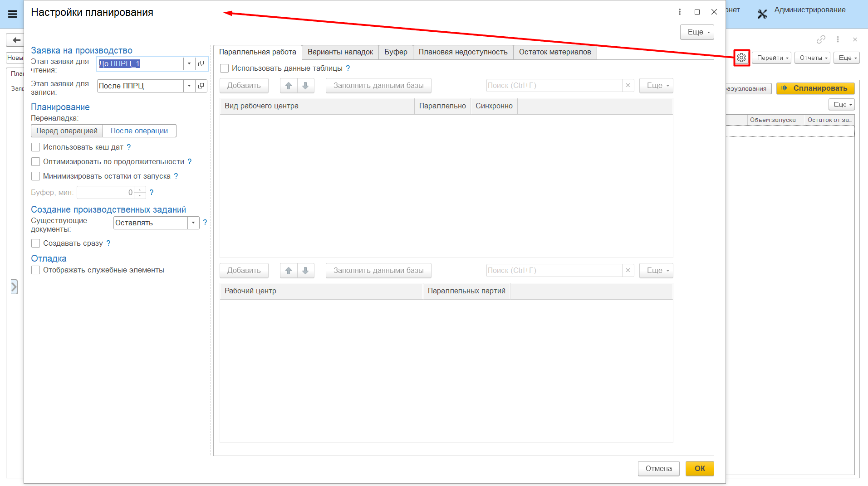Viewport: 868px width, 486px height.
Task: Enable 'Использовать кеш дат' checkbox
Action: (x=35, y=147)
